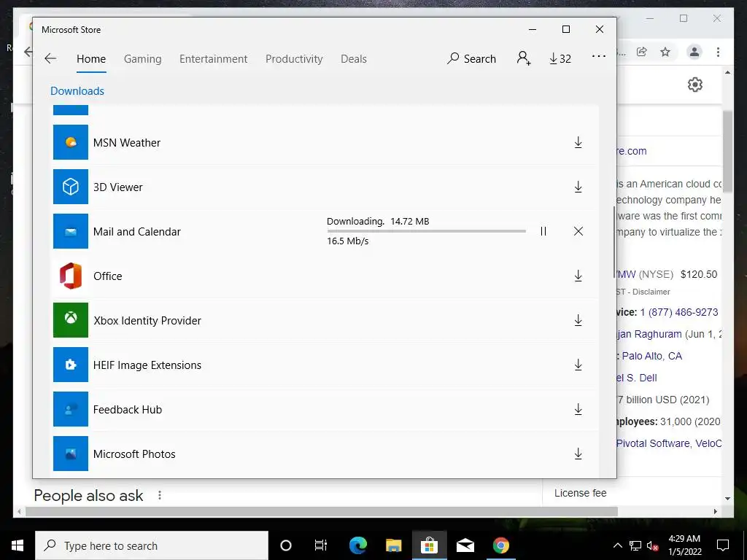Open Feedback Hub app icon
The width and height of the screenshot is (747, 560).
click(71, 409)
